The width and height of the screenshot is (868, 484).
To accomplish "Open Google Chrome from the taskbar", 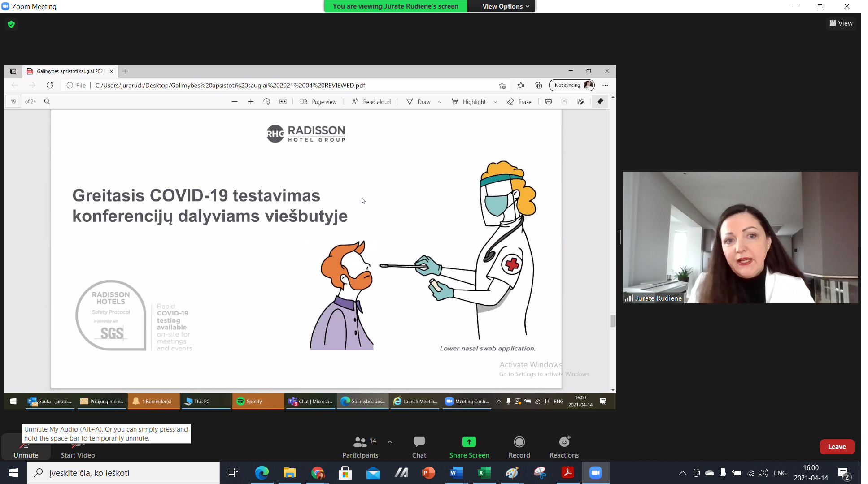I will [318, 473].
